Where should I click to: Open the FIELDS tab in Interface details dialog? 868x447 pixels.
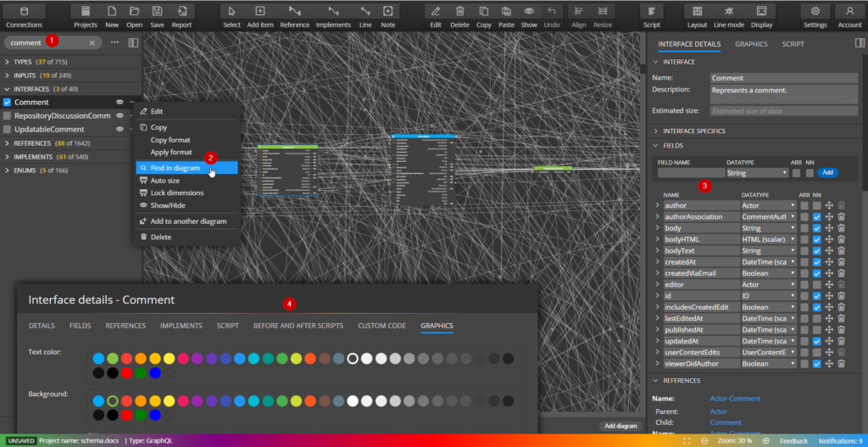pyautogui.click(x=81, y=326)
